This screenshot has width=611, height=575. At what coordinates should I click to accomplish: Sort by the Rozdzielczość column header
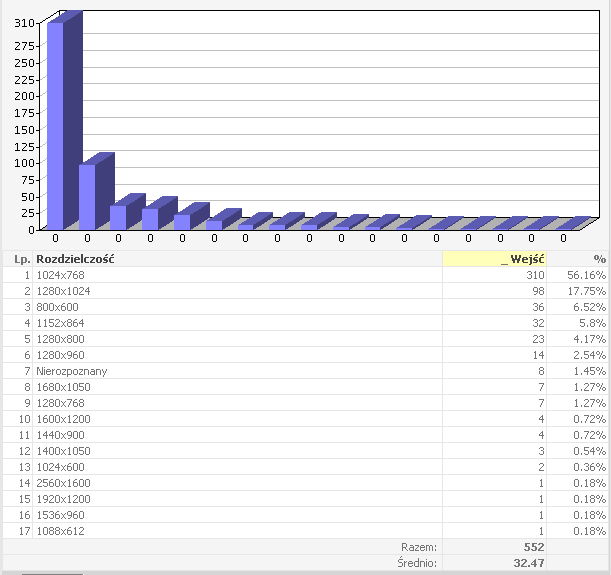[75, 259]
